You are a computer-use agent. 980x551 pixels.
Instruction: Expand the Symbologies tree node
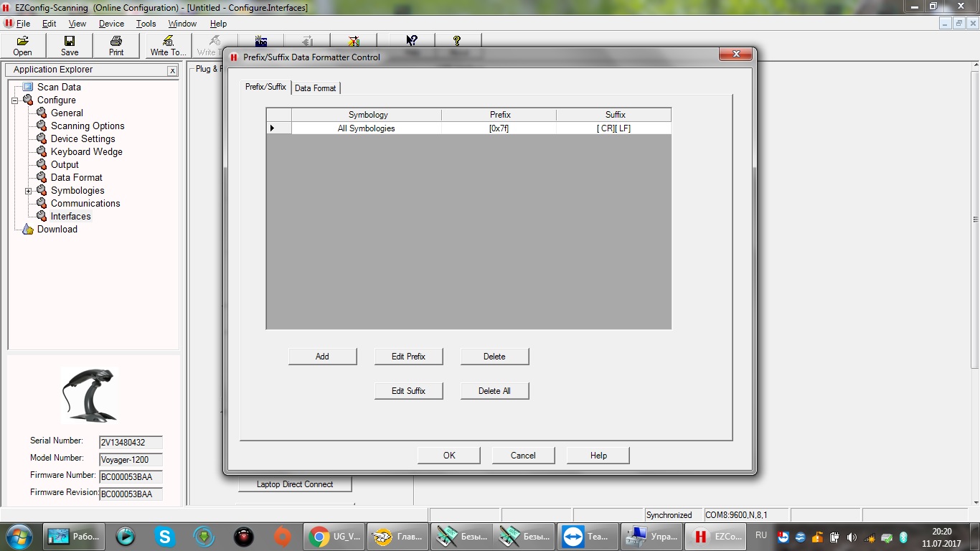[x=29, y=191]
